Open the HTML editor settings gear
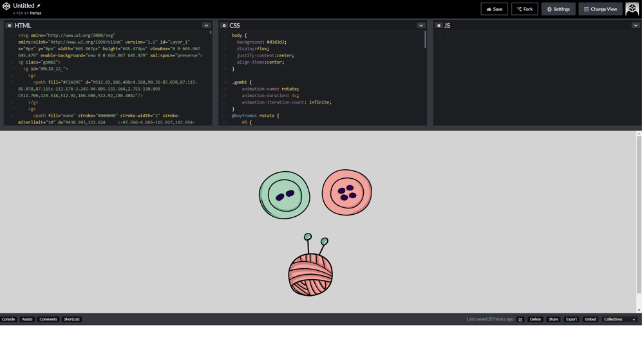Image resolution: width=644 pixels, height=348 pixels. pos(10,26)
